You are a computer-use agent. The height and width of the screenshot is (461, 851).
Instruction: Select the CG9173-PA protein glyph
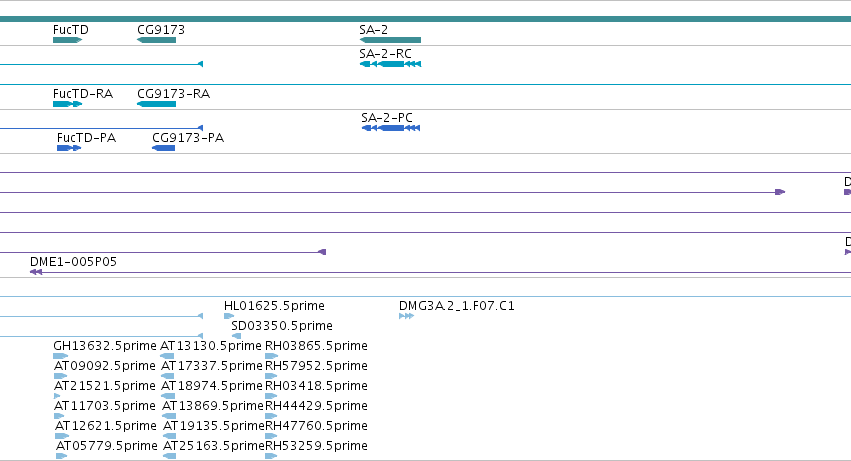(163, 148)
